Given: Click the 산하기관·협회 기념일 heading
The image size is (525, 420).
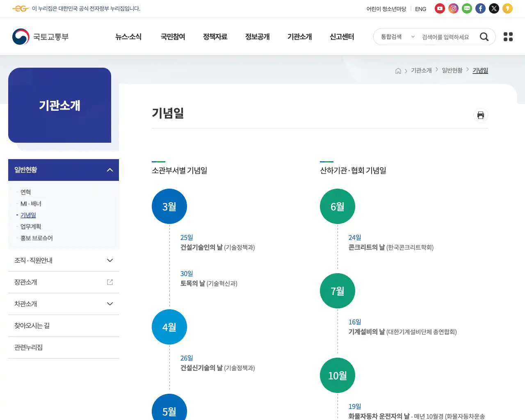Looking at the screenshot, I should click(353, 171).
